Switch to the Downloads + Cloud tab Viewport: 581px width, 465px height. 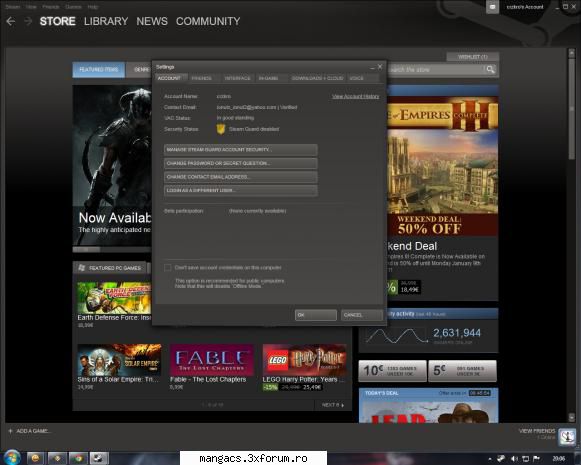tap(318, 78)
